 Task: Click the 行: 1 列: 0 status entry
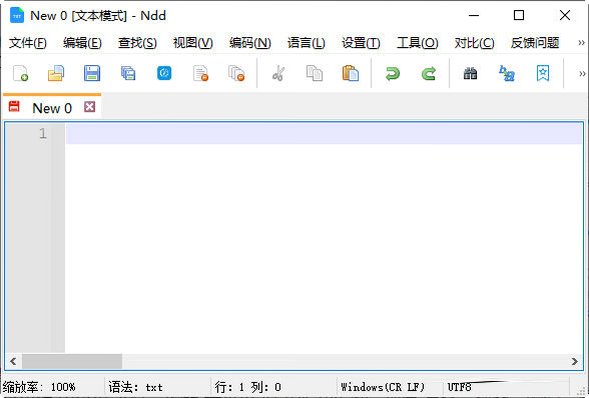coord(248,387)
